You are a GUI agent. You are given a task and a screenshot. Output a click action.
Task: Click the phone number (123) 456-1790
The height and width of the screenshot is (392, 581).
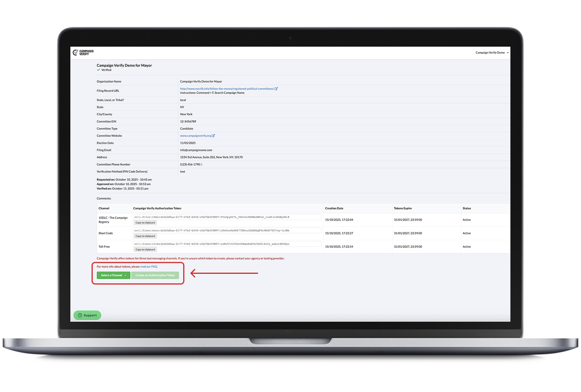point(190,165)
